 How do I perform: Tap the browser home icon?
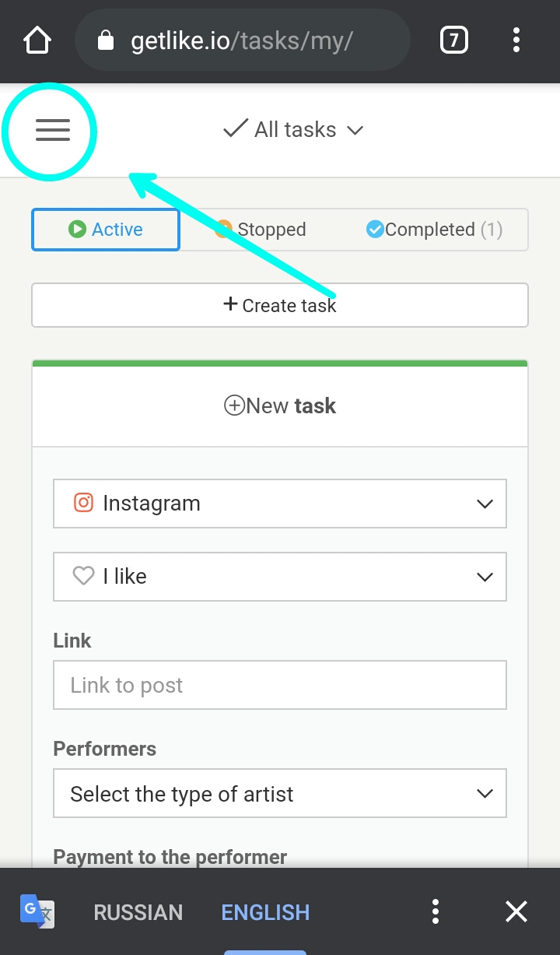tap(37, 40)
